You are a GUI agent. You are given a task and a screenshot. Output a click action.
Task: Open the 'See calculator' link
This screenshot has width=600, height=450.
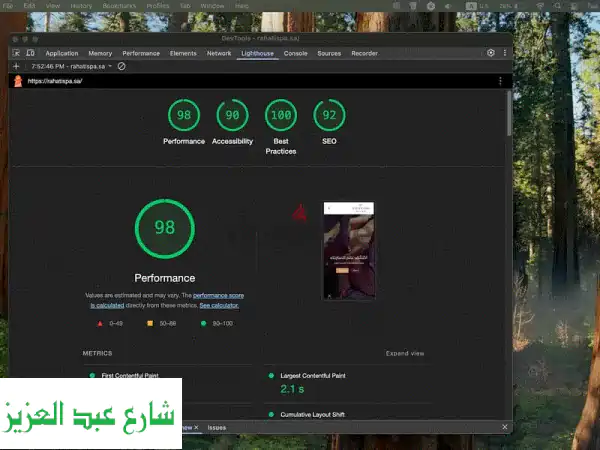tap(219, 305)
